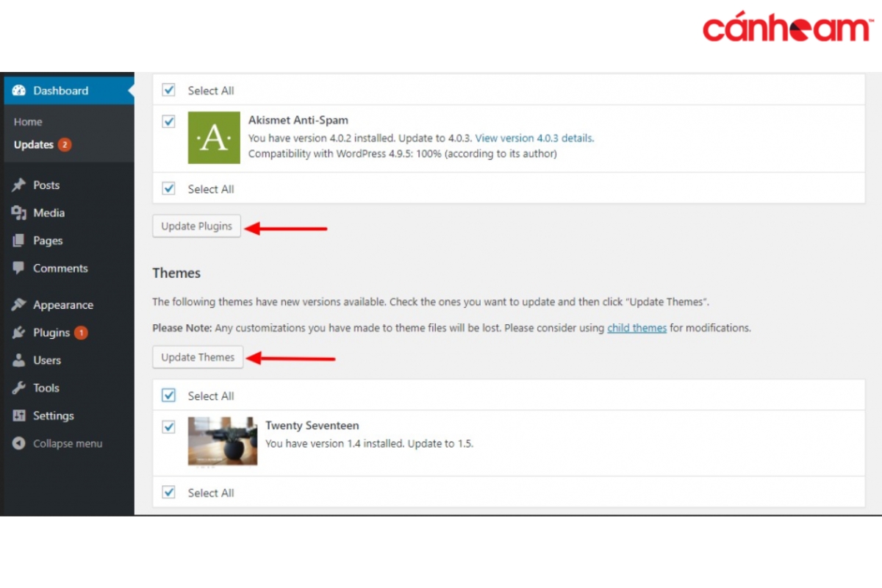Viewport: 882px width, 588px height.
Task: Toggle Select All checkbox below Twenty Seventeen
Action: pyautogui.click(x=169, y=492)
